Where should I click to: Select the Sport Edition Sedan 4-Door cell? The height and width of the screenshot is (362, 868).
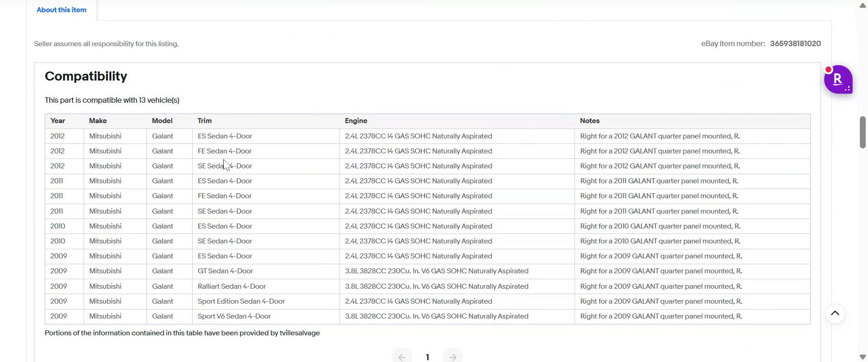click(266, 301)
